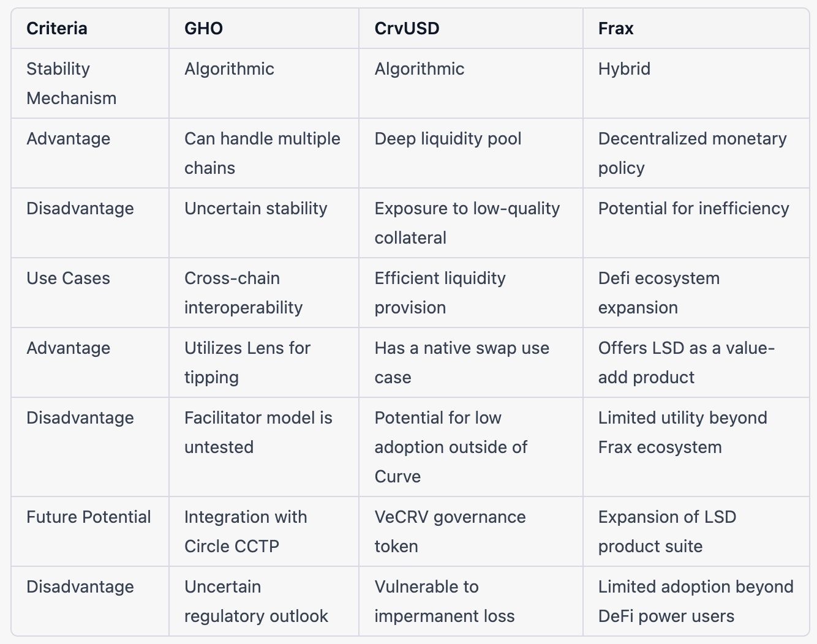Select the Hybrid cell under Frax
This screenshot has width=817, height=644.
click(624, 69)
